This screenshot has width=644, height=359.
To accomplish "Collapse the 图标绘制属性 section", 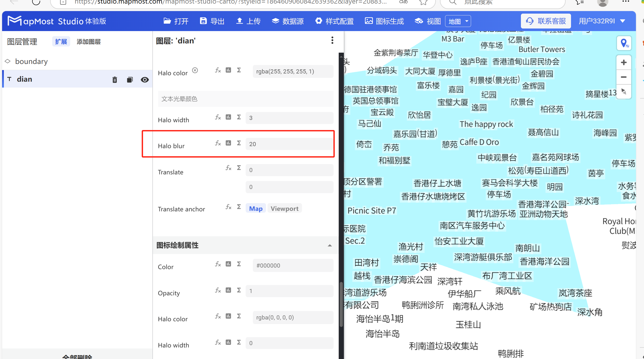I will coord(330,245).
